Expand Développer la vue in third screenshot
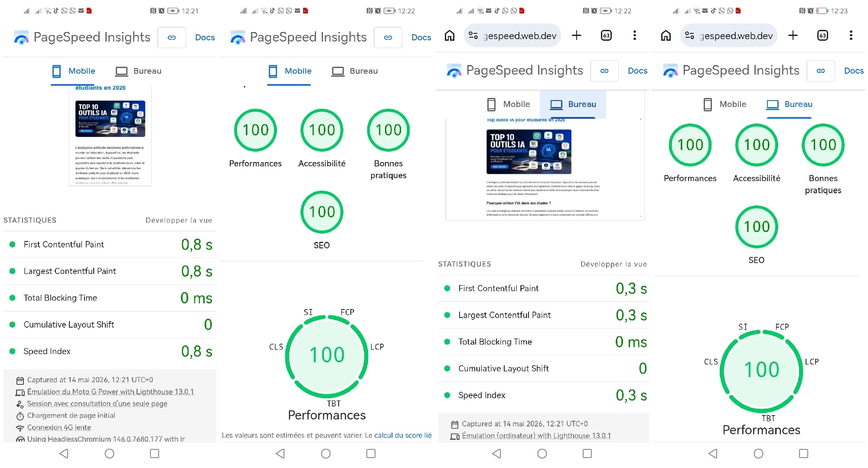868x468 pixels. (613, 264)
